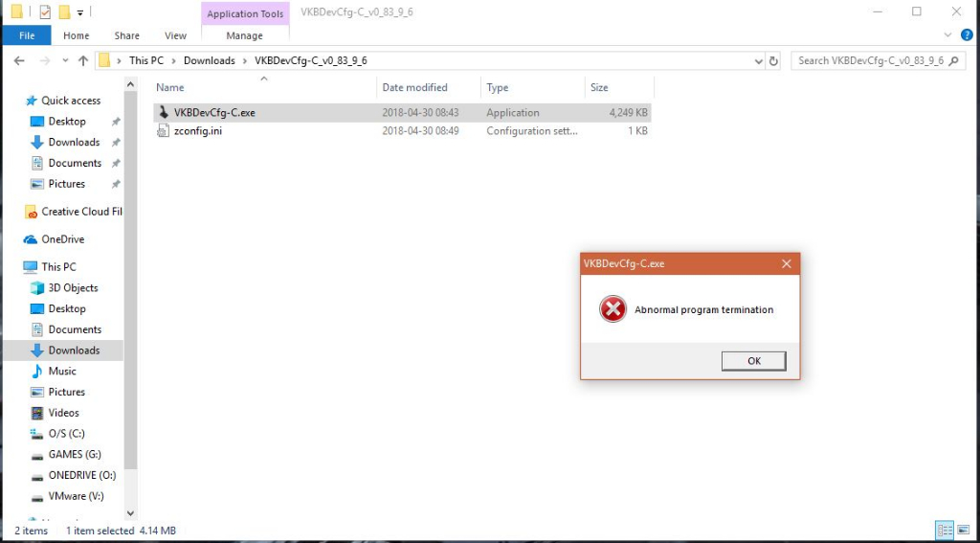Click the search magnifier icon
The image size is (980, 543).
[954, 60]
